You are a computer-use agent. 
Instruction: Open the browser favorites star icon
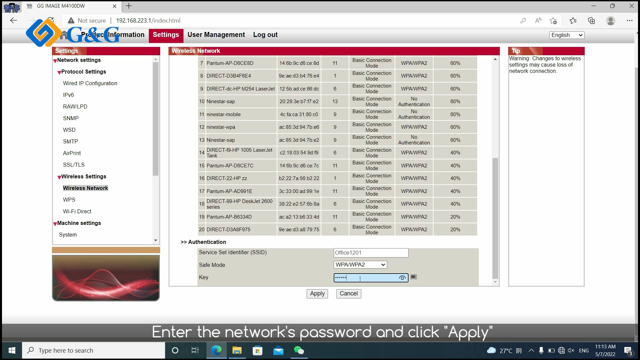click(x=573, y=20)
